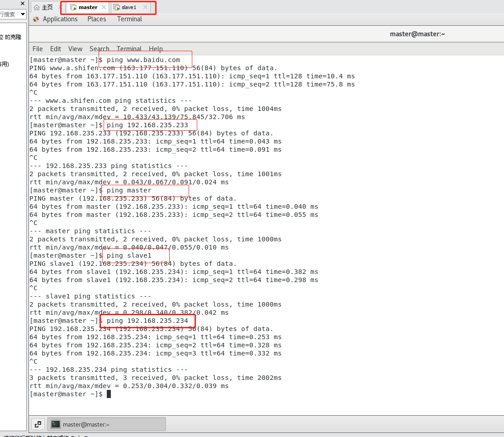Open the Edit menu
Screen dimensions: 504x437
point(56,49)
